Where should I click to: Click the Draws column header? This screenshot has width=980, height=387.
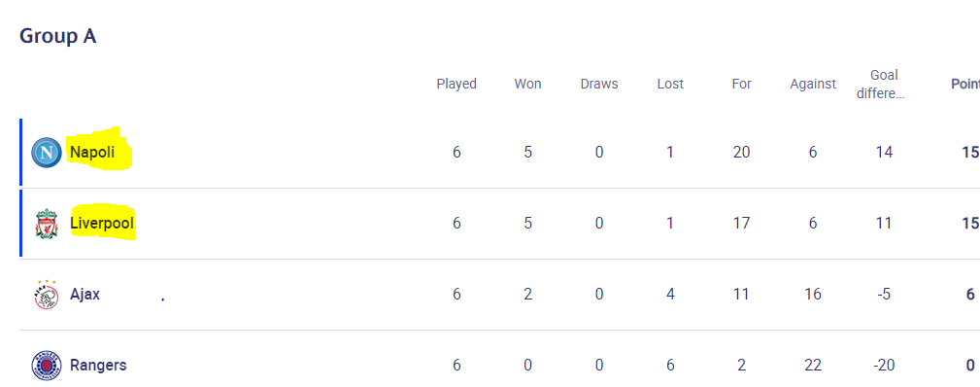(x=599, y=84)
